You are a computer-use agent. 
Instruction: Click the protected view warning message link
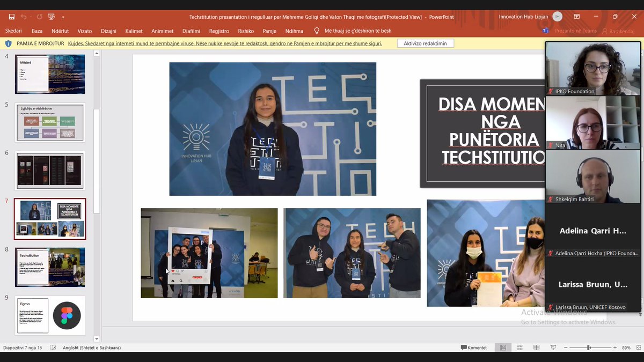coord(225,43)
